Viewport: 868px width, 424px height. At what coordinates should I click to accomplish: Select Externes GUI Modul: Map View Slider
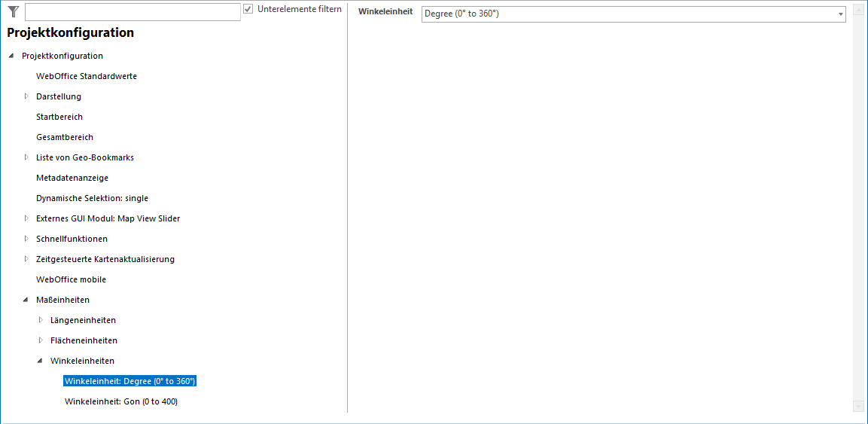click(108, 218)
